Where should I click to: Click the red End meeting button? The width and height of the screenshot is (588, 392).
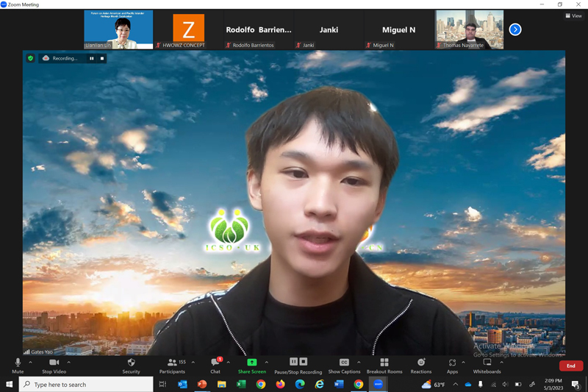tap(571, 366)
